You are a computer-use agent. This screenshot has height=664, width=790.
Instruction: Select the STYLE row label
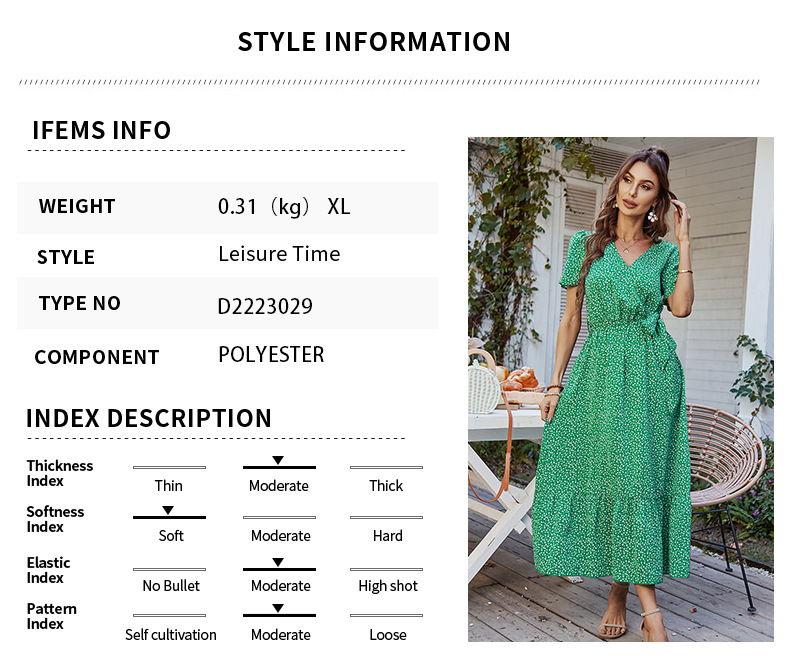tap(66, 257)
